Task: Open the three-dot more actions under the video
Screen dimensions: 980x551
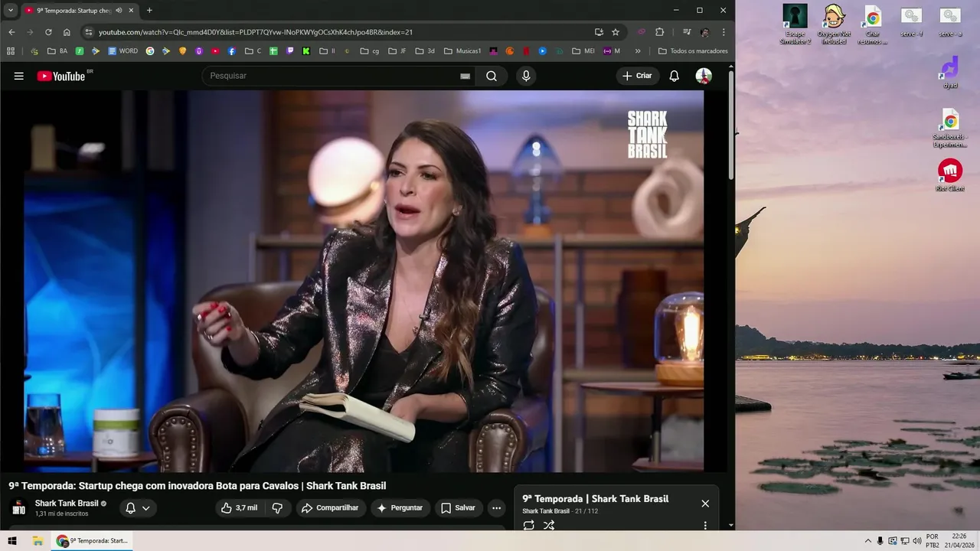Action: tap(496, 508)
